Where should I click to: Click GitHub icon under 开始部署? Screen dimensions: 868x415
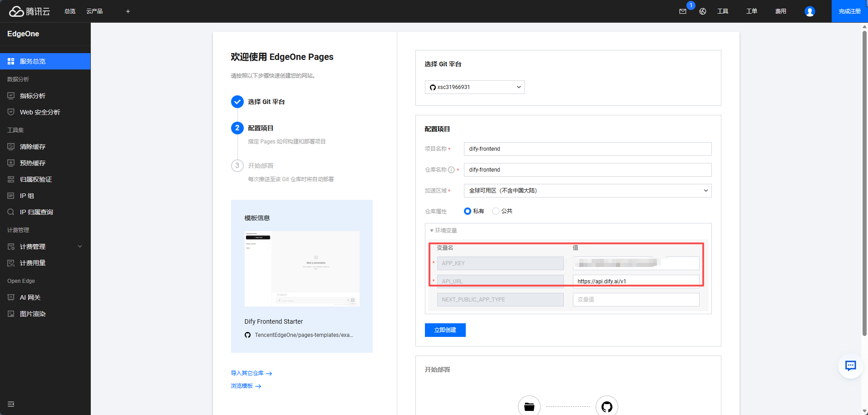(607, 406)
